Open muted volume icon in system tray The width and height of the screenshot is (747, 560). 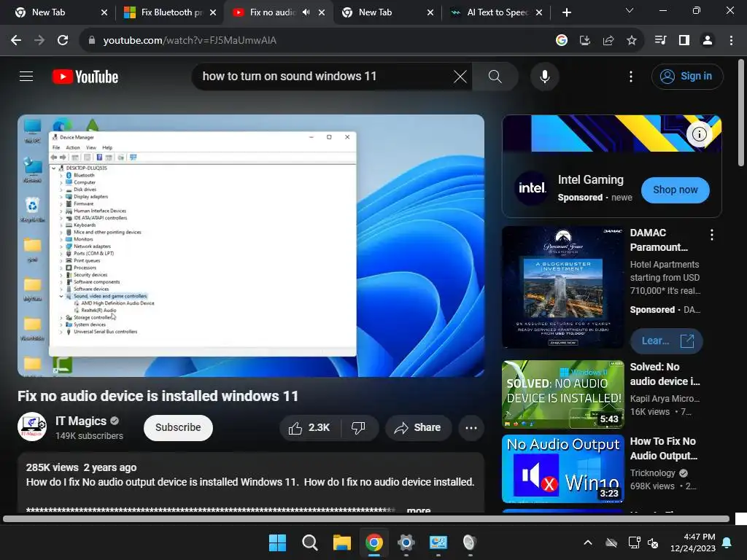tap(653, 542)
